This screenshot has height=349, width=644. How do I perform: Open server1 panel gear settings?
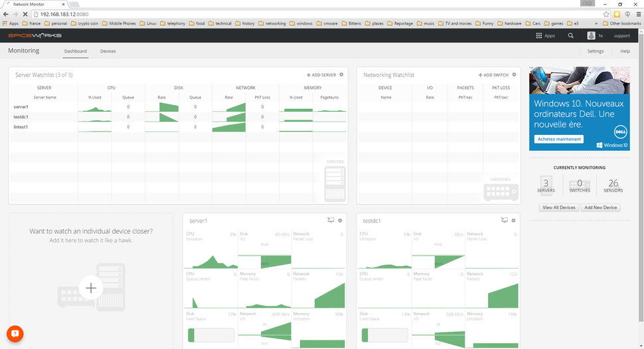click(x=340, y=220)
